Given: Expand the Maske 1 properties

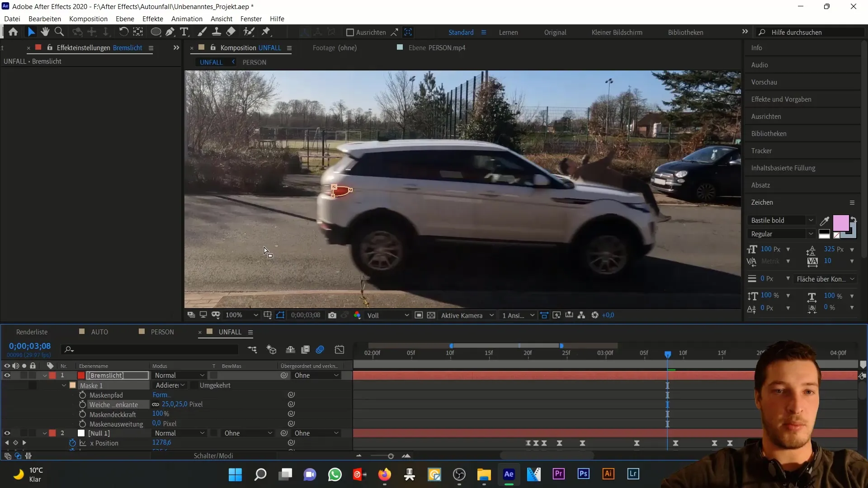Looking at the screenshot, I should tap(64, 385).
